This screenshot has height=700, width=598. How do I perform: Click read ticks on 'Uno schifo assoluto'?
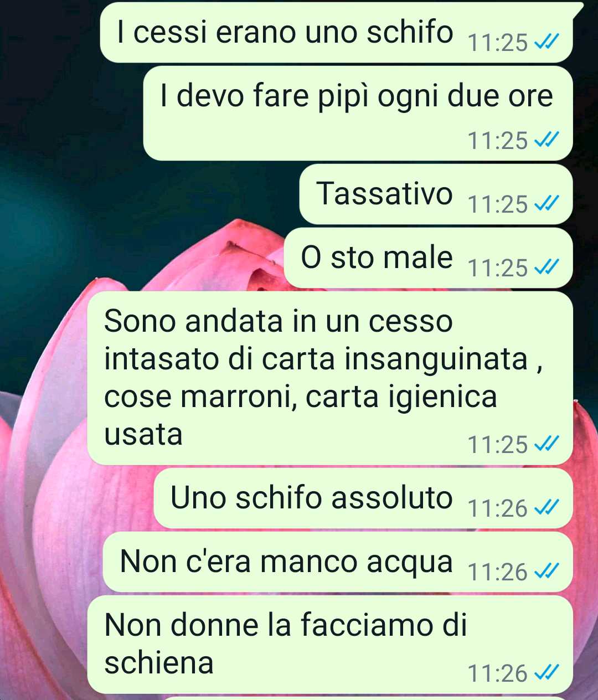(x=546, y=507)
